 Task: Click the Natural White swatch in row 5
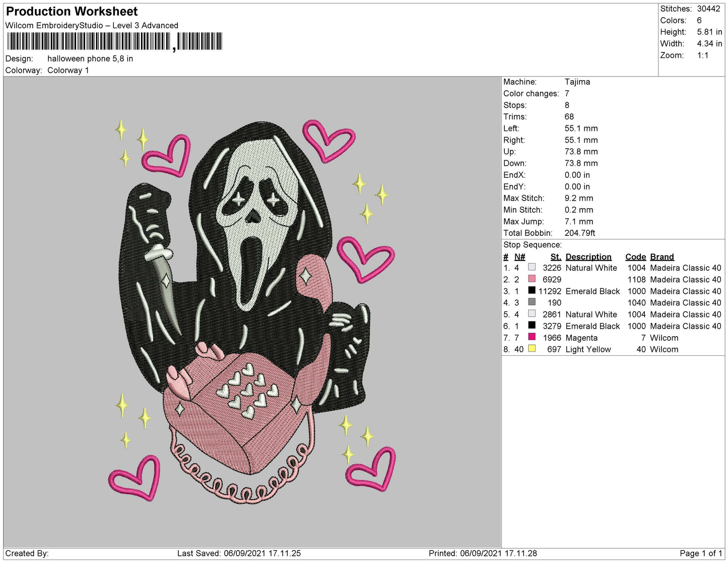coord(532,314)
